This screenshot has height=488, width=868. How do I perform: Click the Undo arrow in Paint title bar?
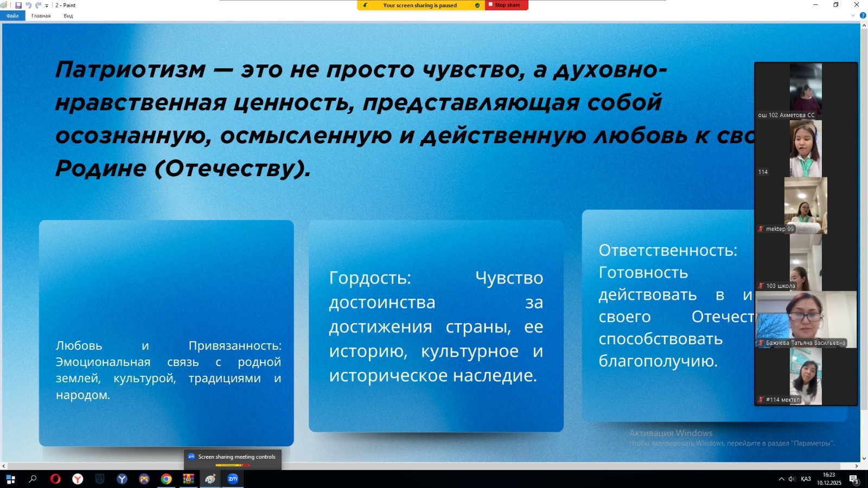point(28,5)
